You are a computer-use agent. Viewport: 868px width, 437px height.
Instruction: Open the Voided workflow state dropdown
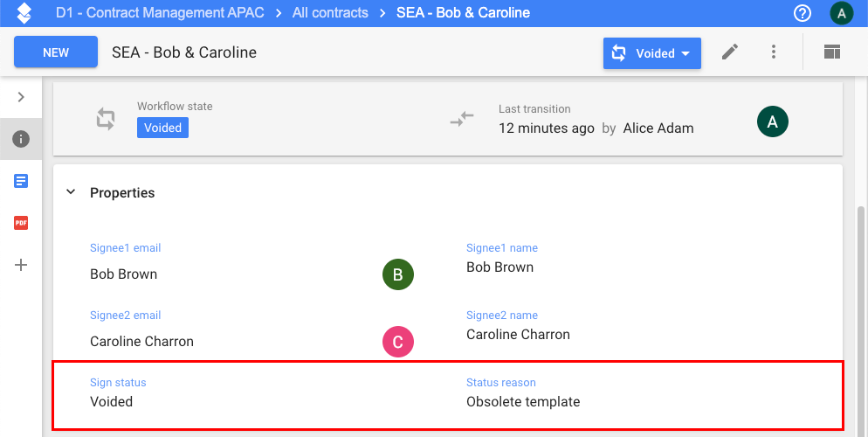pyautogui.click(x=651, y=52)
